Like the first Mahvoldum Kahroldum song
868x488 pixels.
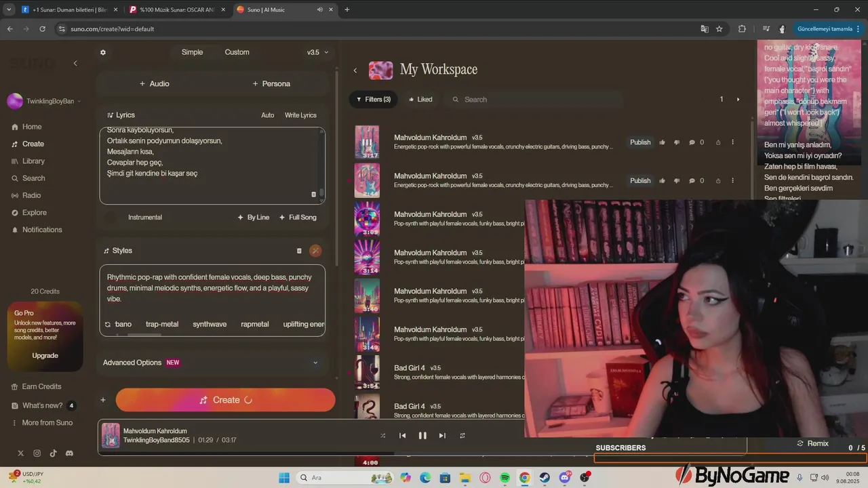(661, 142)
